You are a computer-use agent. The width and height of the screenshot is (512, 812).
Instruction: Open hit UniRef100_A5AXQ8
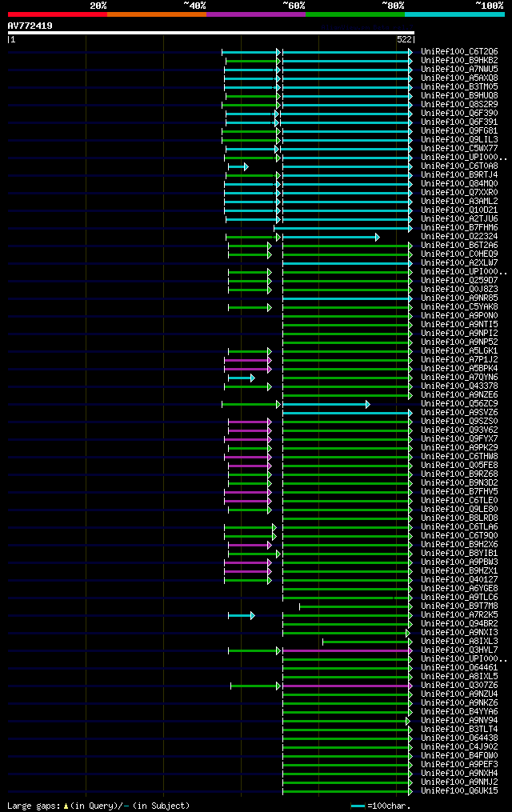click(x=459, y=78)
